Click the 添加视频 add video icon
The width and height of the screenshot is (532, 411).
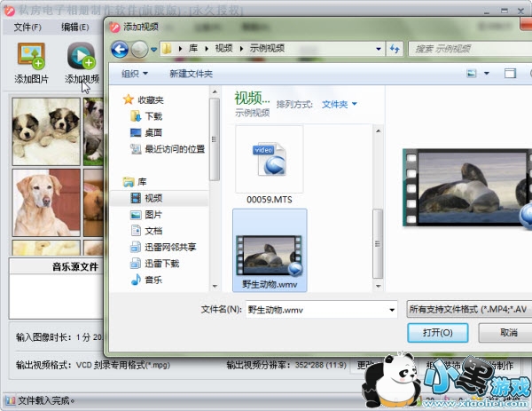(82, 57)
